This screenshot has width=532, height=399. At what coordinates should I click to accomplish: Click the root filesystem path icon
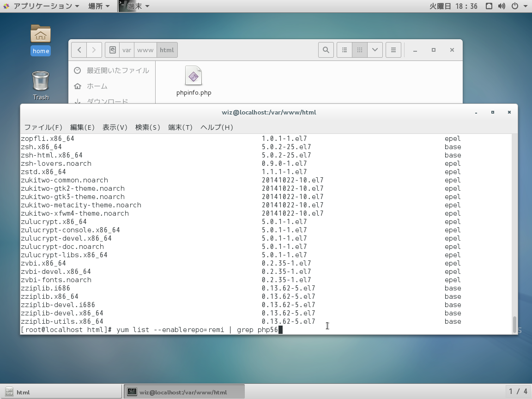[112, 50]
